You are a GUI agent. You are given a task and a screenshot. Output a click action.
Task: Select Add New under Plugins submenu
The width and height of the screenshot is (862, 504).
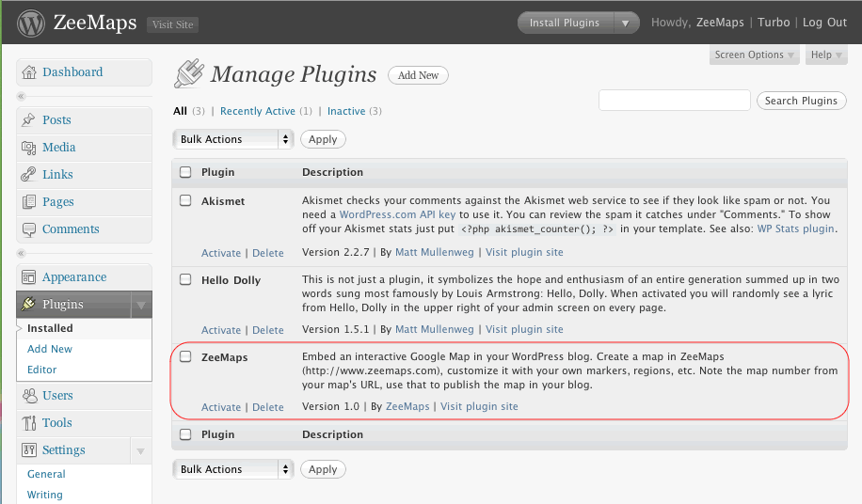(50, 349)
